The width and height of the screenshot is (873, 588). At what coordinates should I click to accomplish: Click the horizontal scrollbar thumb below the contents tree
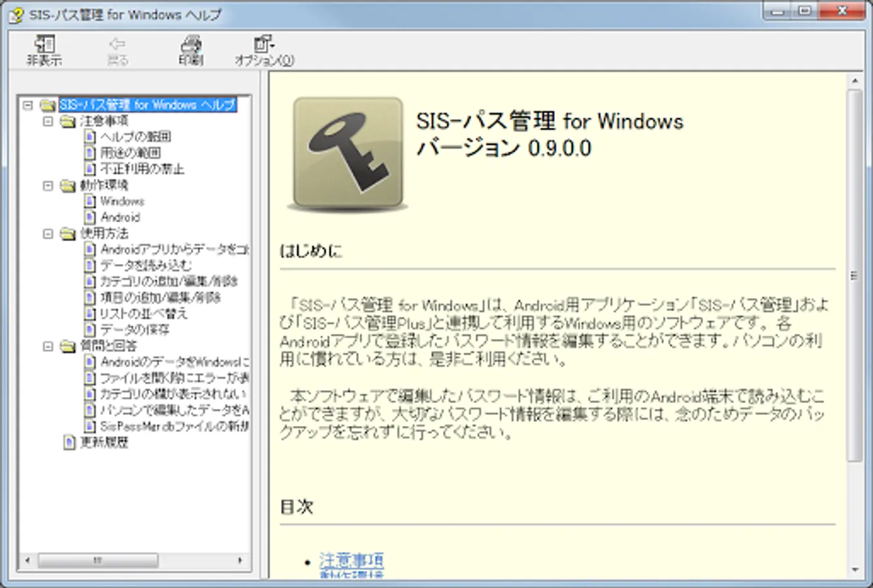coord(97,561)
